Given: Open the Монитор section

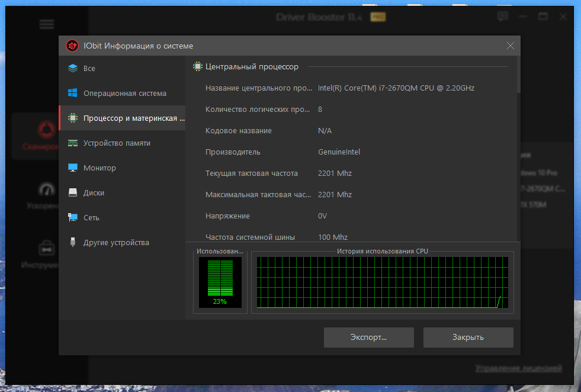Looking at the screenshot, I should click(x=122, y=168).
